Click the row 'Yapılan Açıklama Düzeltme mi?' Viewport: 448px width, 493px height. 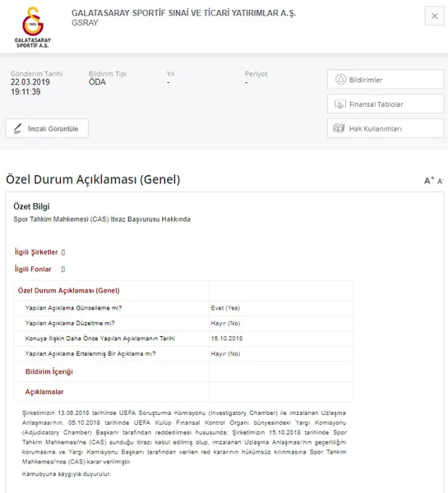(183, 323)
